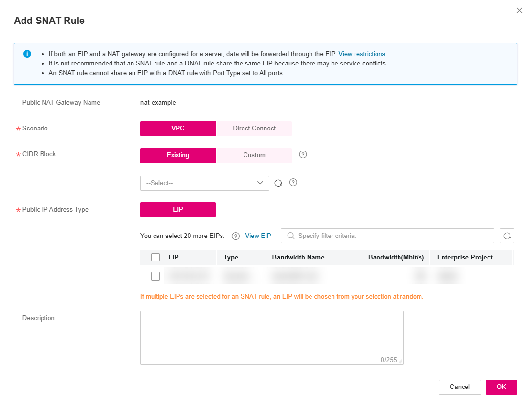
Task: Choose Custom CIDR block option
Action: (254, 155)
